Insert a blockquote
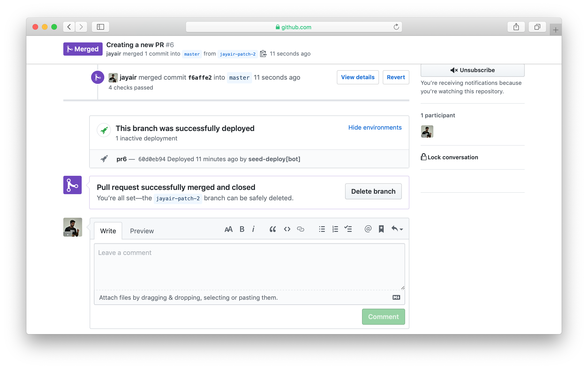 click(x=273, y=229)
